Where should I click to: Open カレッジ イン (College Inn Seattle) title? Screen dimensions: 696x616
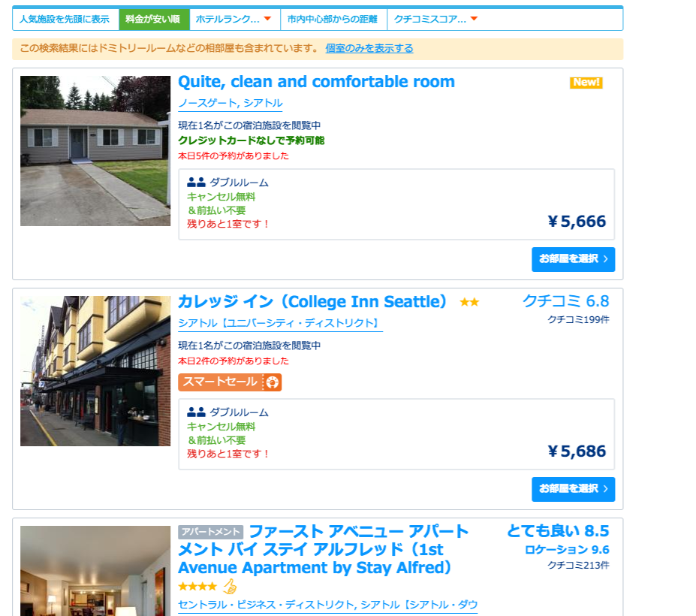click(x=312, y=302)
